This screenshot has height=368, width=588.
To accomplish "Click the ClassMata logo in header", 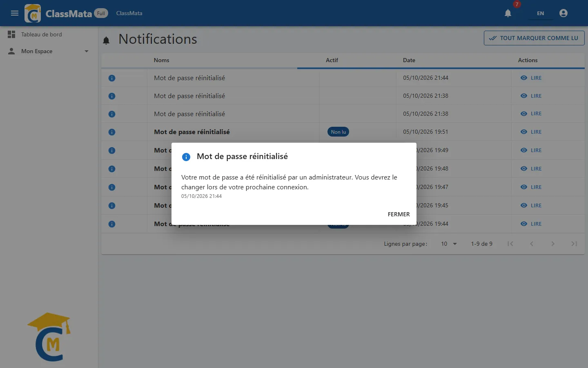I will click(x=33, y=13).
